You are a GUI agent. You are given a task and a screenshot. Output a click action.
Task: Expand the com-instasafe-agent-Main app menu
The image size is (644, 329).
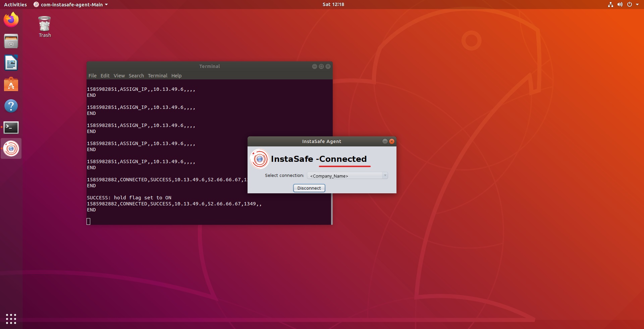[71, 5]
